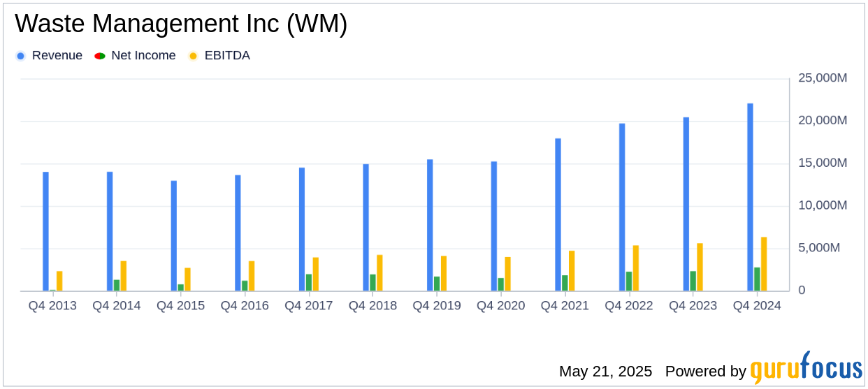
Task: Toggle the Net Income legend item
Action: (x=135, y=56)
